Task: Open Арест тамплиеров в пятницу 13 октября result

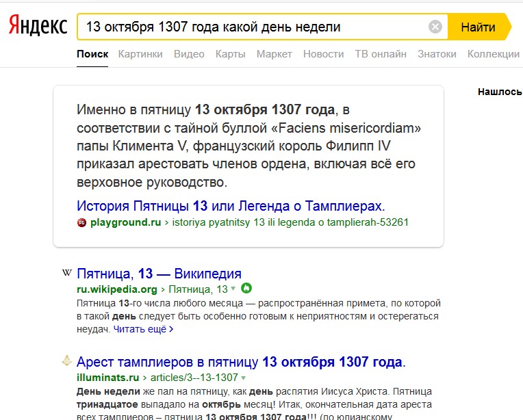Action: pos(241,362)
